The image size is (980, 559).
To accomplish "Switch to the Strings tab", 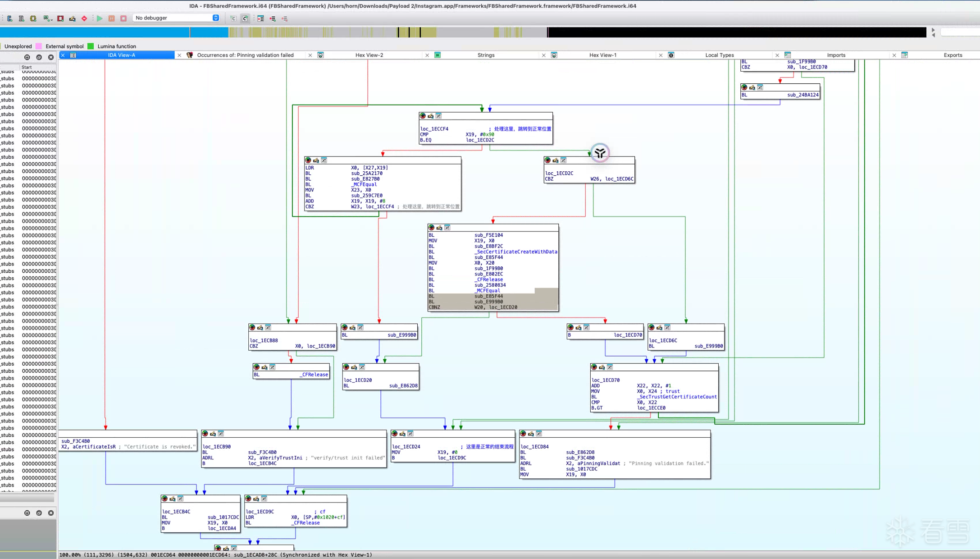I will click(x=486, y=55).
